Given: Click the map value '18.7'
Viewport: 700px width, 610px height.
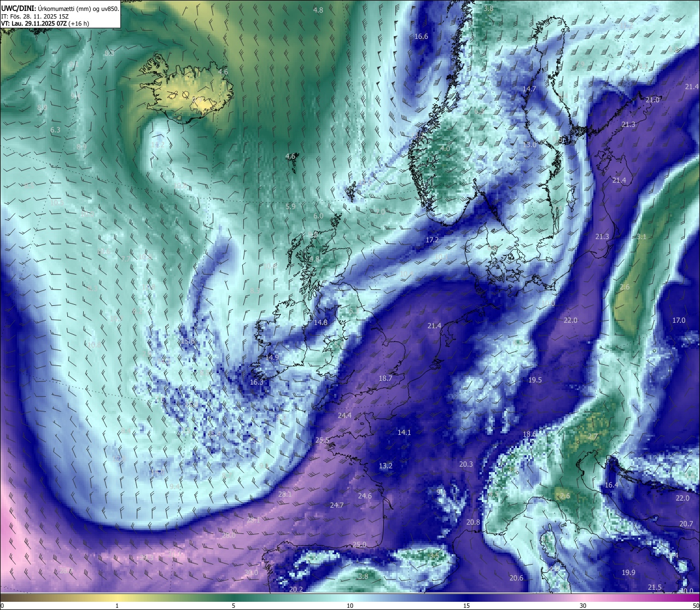Looking at the screenshot, I should (386, 379).
